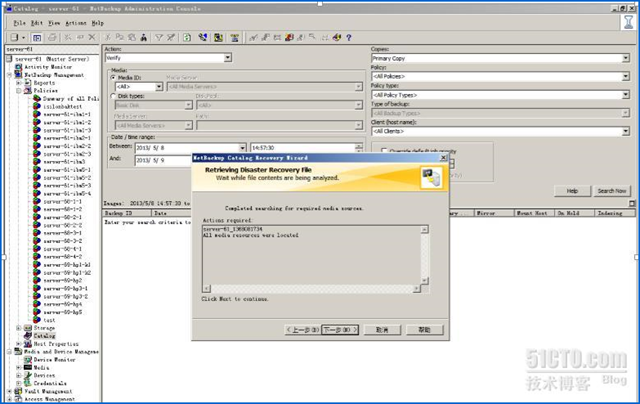Open the Help menu
This screenshot has height=404, width=640.
coord(98,23)
